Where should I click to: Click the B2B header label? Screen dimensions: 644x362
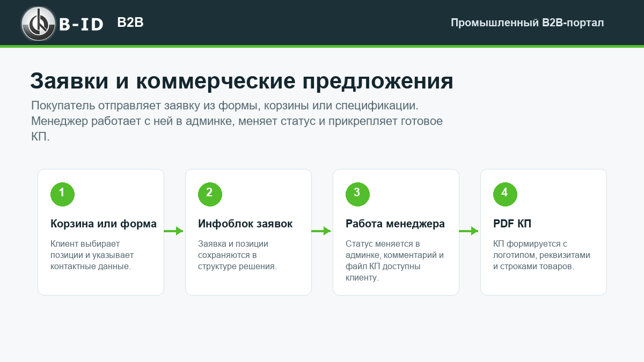[x=130, y=23]
